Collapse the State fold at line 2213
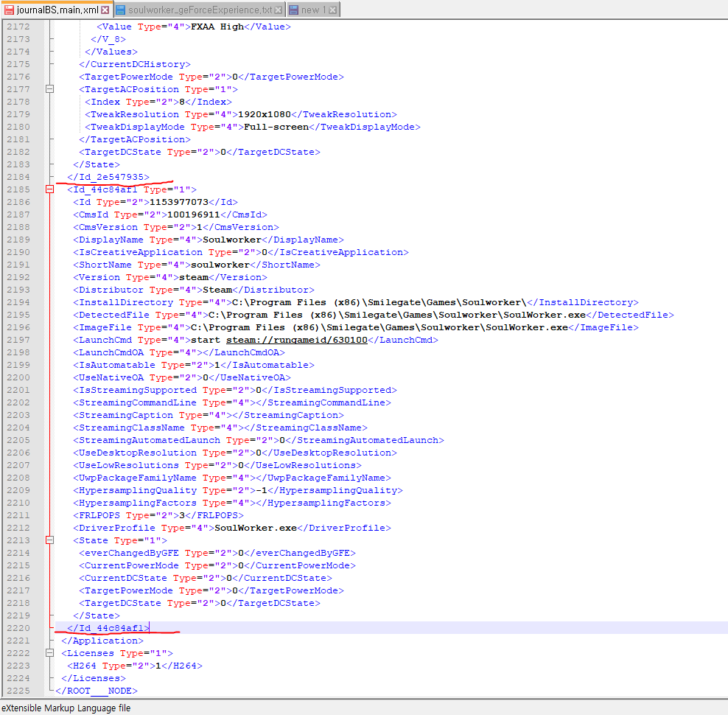This screenshot has height=715, width=728. 49,540
